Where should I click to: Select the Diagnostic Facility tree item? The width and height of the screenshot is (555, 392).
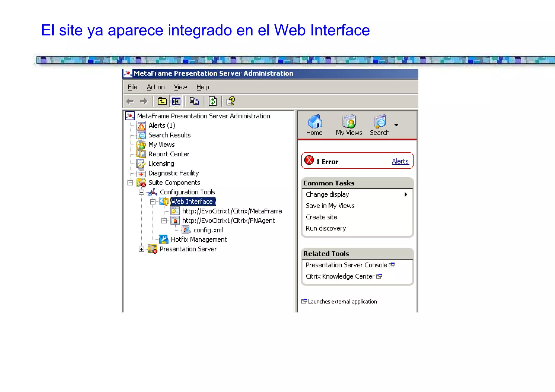pos(173,173)
